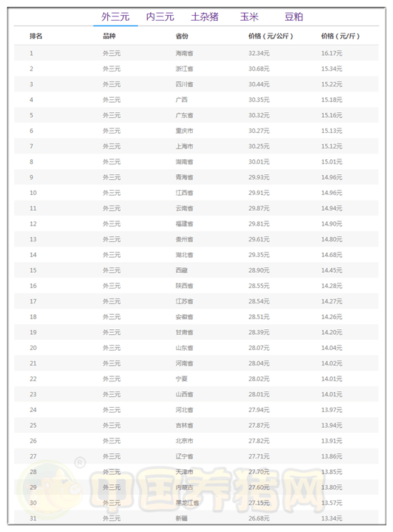Select the 山东省 row
Screen dimensions: 393x532
click(196, 348)
